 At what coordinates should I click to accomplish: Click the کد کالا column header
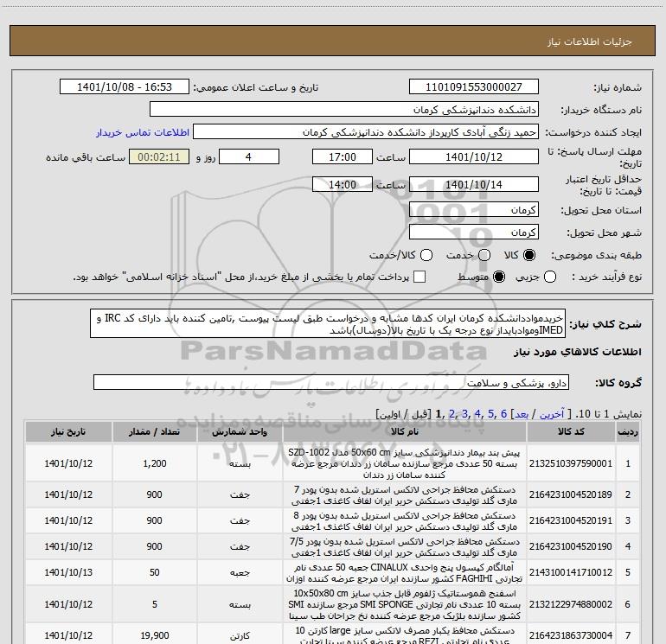(571, 431)
